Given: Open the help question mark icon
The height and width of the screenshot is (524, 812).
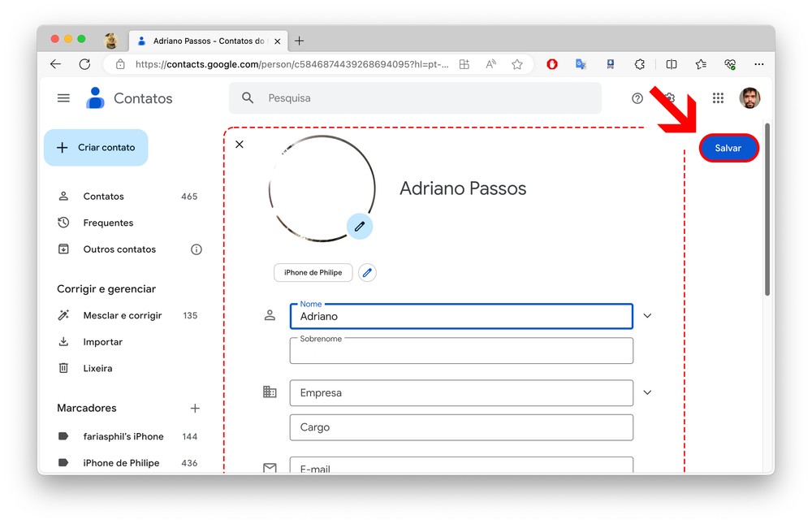Looking at the screenshot, I should [637, 98].
